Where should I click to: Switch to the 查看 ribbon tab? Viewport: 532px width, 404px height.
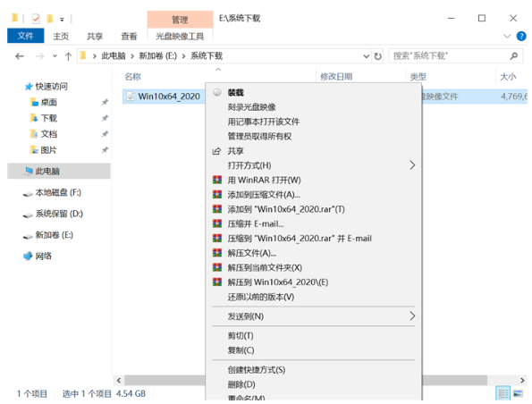[129, 36]
